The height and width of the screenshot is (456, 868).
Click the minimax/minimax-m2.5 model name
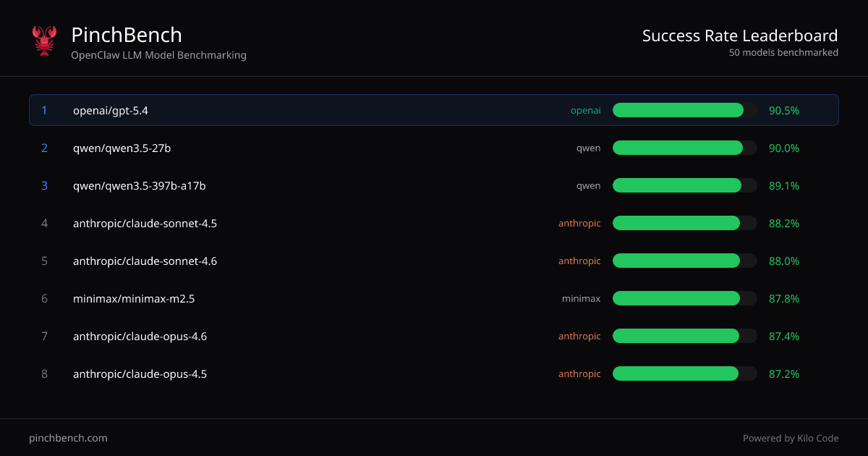[133, 298]
